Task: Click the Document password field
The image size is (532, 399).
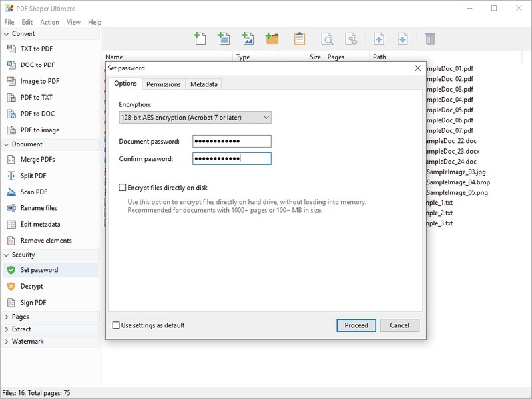Action: click(232, 142)
